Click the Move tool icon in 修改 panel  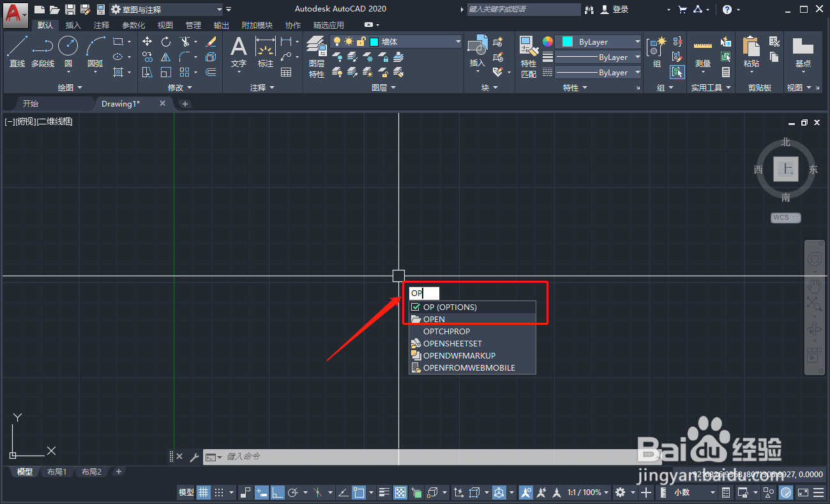click(147, 41)
